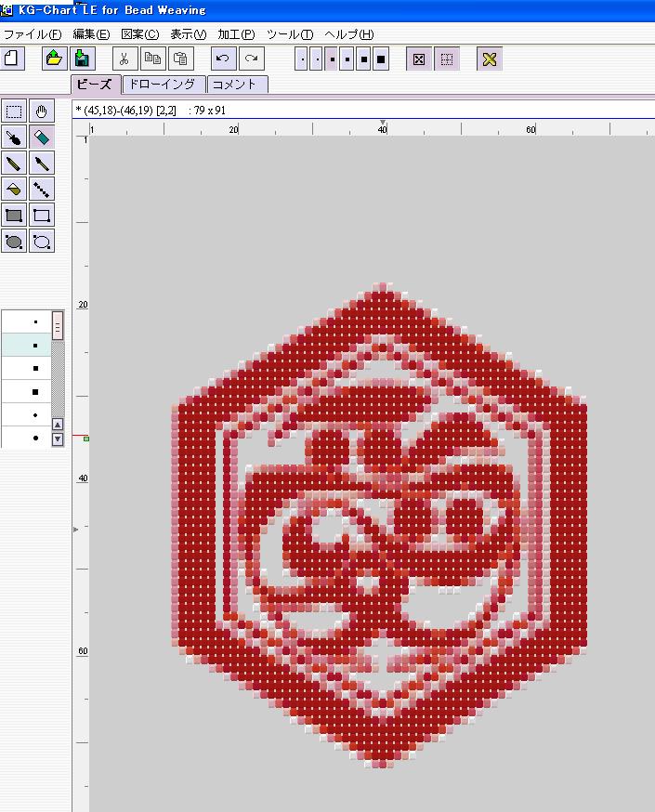Pick the highlighted small square mark row
The height and width of the screenshot is (812, 655).
point(26,345)
